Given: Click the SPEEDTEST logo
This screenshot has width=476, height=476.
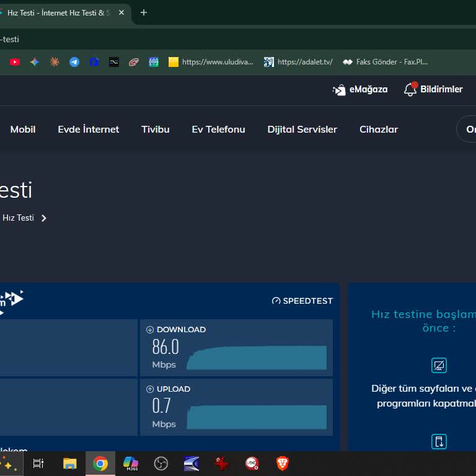Looking at the screenshot, I should [302, 301].
